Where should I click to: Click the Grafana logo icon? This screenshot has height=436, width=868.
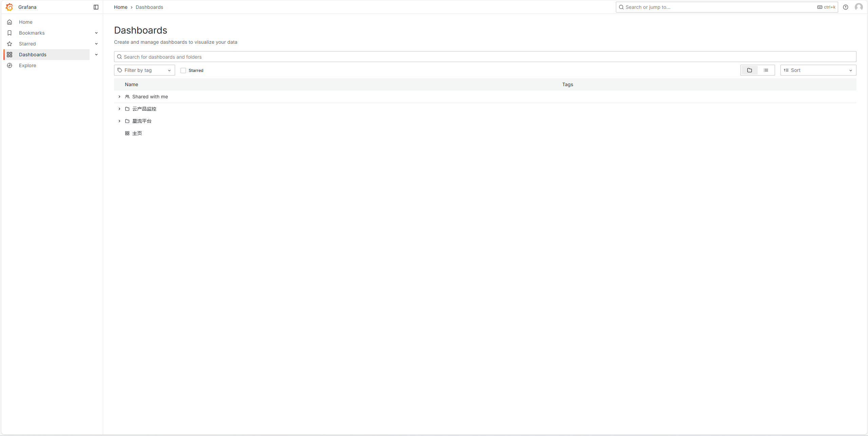pos(10,7)
